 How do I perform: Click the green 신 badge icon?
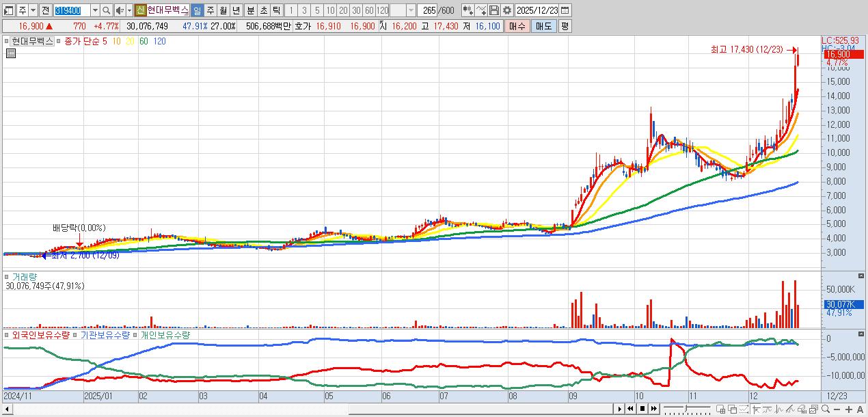tap(140, 10)
